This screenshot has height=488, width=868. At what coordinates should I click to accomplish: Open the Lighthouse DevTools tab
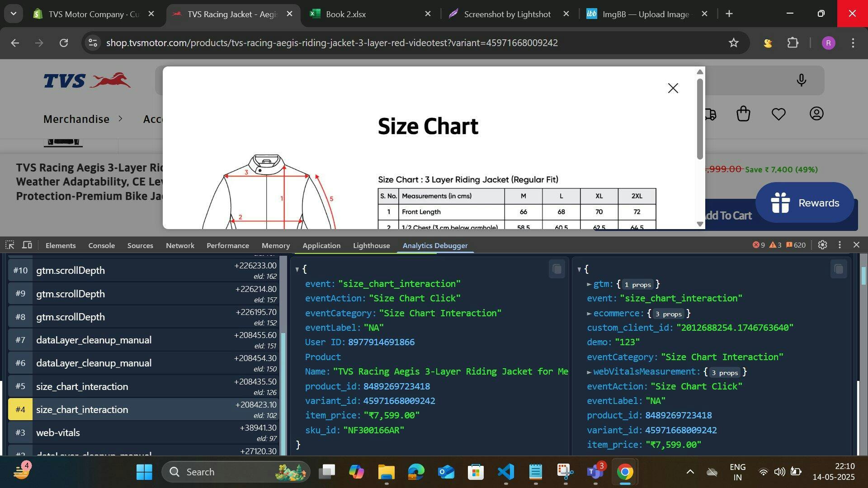point(372,245)
